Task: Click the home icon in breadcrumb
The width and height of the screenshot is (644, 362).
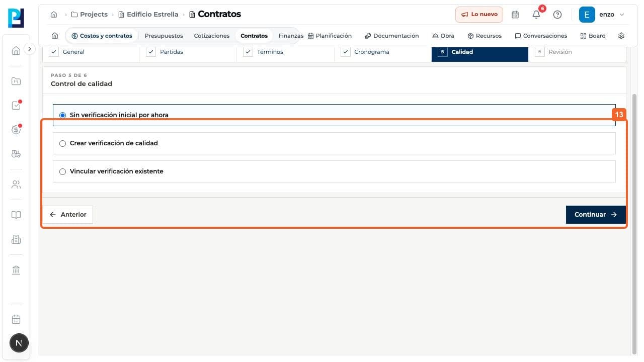Action: tap(54, 14)
